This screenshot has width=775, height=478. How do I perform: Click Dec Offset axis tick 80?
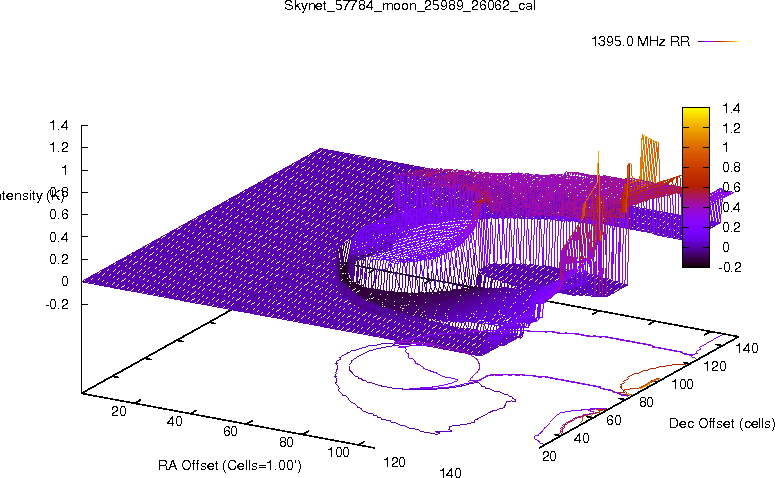646,403
